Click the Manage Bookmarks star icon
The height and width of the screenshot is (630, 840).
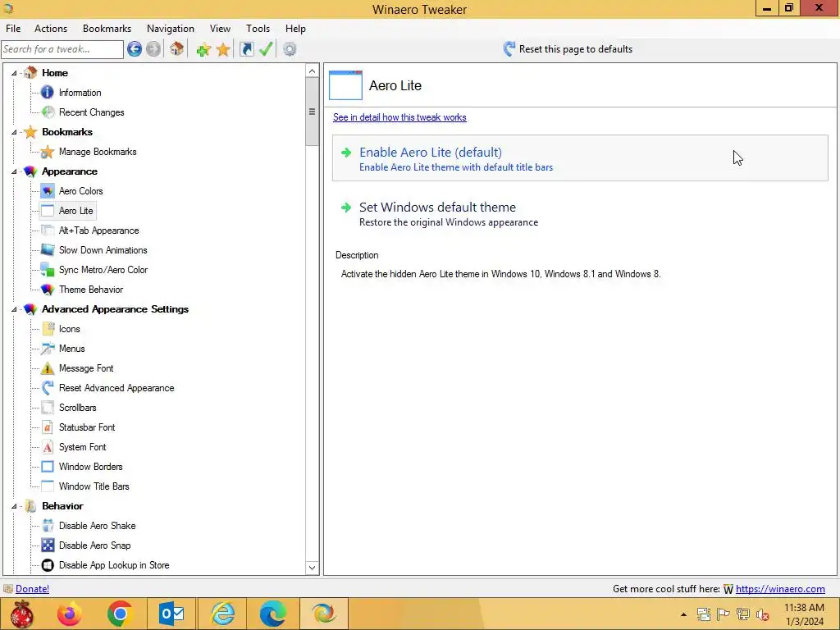pyautogui.click(x=47, y=152)
